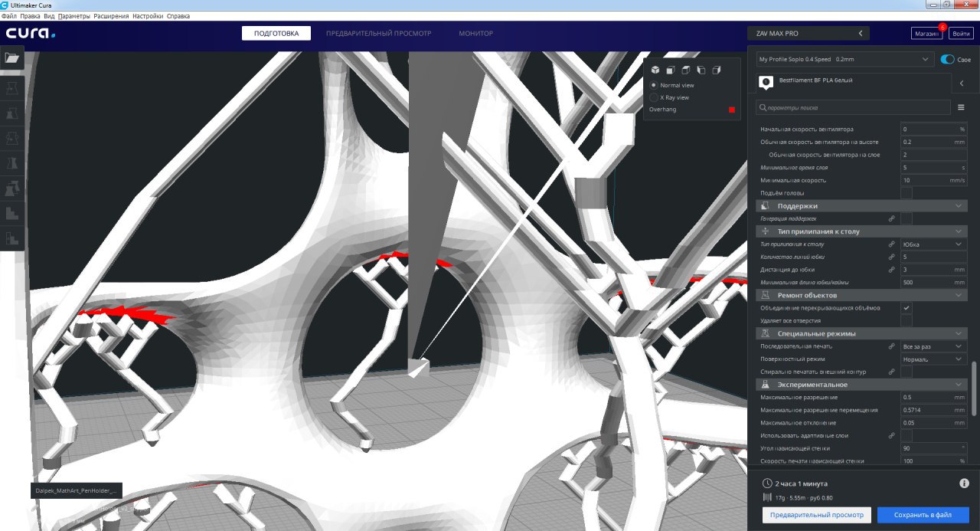Select the Mirror tool in left toolbar
Screen dimensions: 980x531
click(x=12, y=163)
